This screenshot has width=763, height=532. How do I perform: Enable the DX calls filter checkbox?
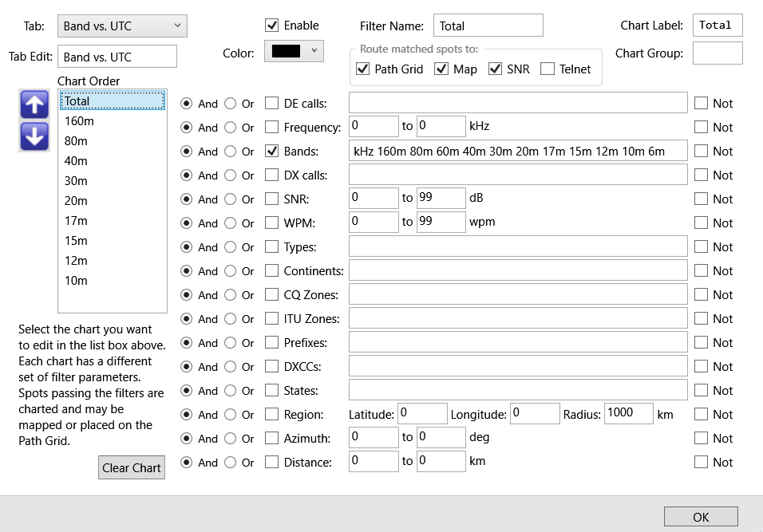point(271,175)
